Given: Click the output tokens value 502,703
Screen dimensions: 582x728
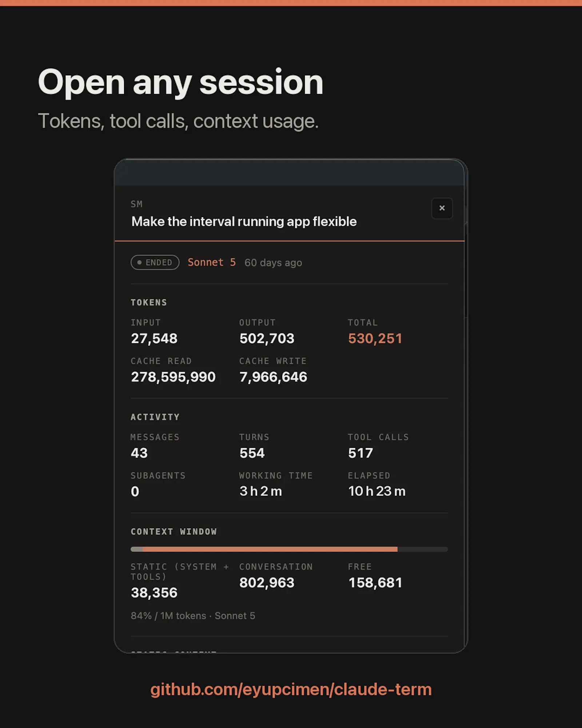Looking at the screenshot, I should [267, 339].
